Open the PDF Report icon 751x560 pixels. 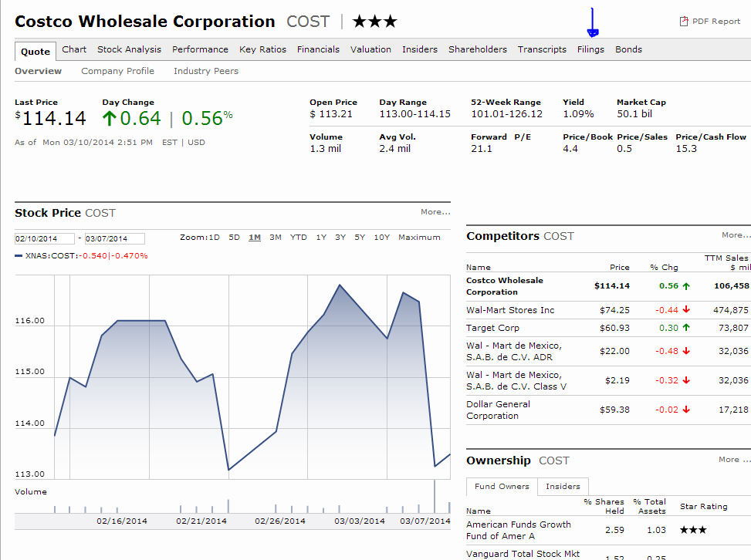coord(684,22)
